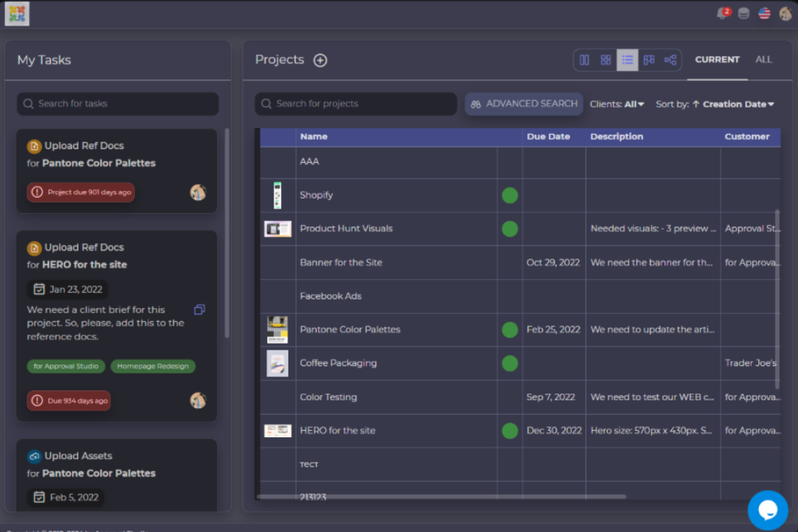Click the green status dot for Coffee Packaging
The width and height of the screenshot is (798, 532).
pos(510,363)
